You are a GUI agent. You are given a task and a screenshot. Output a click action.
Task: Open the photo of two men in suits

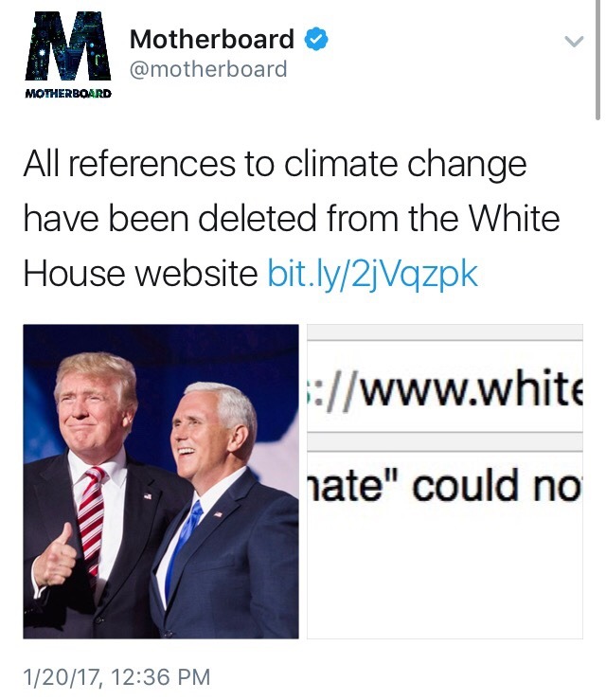pos(161,481)
